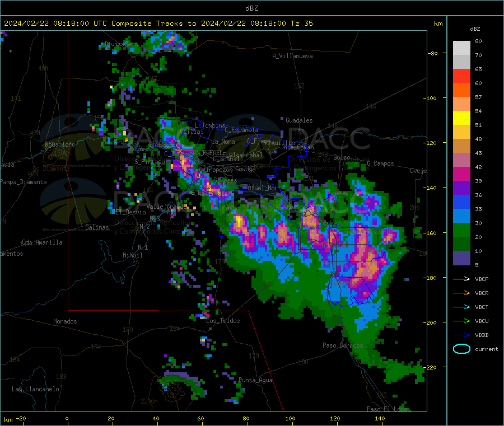The width and height of the screenshot is (504, 426).
Task: Click the 'Nihuil' map label
Action: (x=132, y=255)
